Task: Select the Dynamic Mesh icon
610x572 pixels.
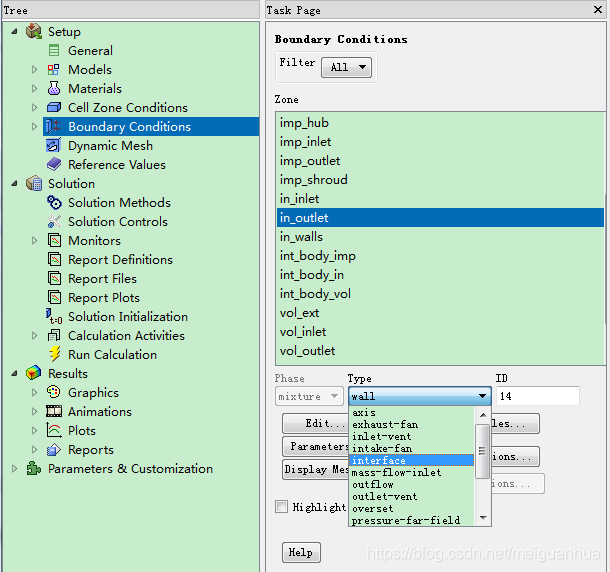Action: coord(54,145)
